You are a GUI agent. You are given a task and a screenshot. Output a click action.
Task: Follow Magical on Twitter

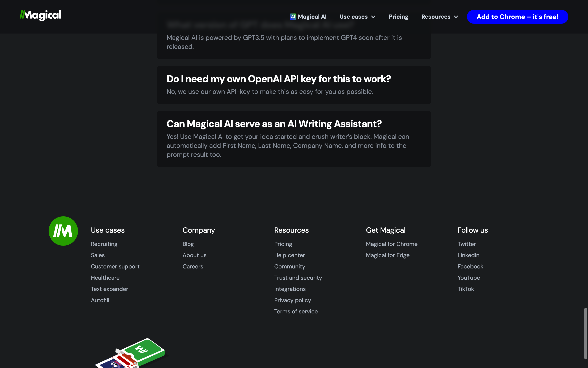tap(467, 244)
